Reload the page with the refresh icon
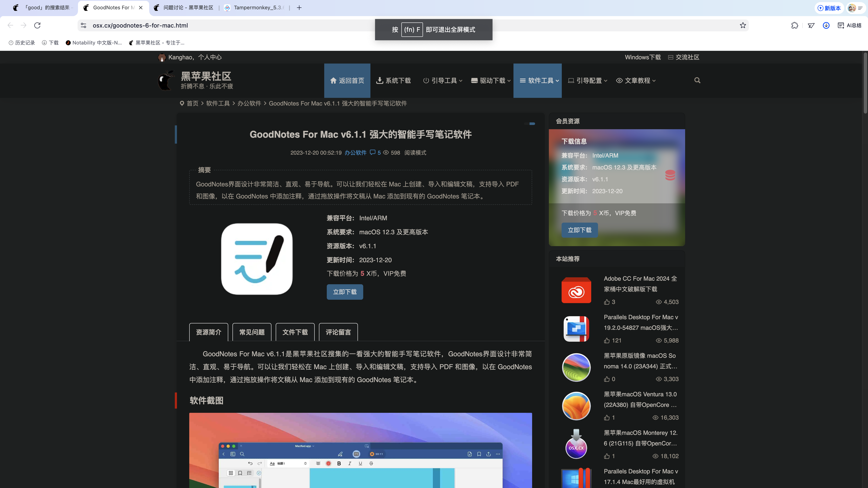Image resolution: width=868 pixels, height=488 pixels. point(37,25)
